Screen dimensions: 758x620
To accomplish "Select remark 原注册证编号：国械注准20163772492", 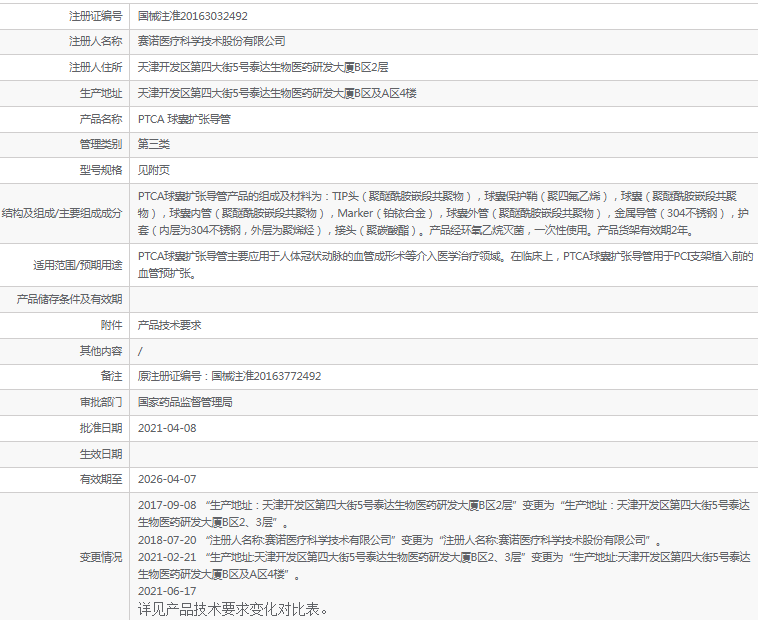I will tap(229, 376).
